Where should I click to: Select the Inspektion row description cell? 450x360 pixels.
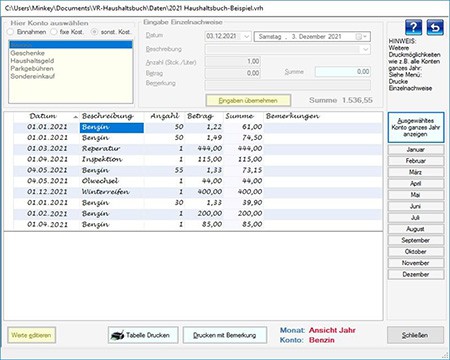tap(112, 159)
